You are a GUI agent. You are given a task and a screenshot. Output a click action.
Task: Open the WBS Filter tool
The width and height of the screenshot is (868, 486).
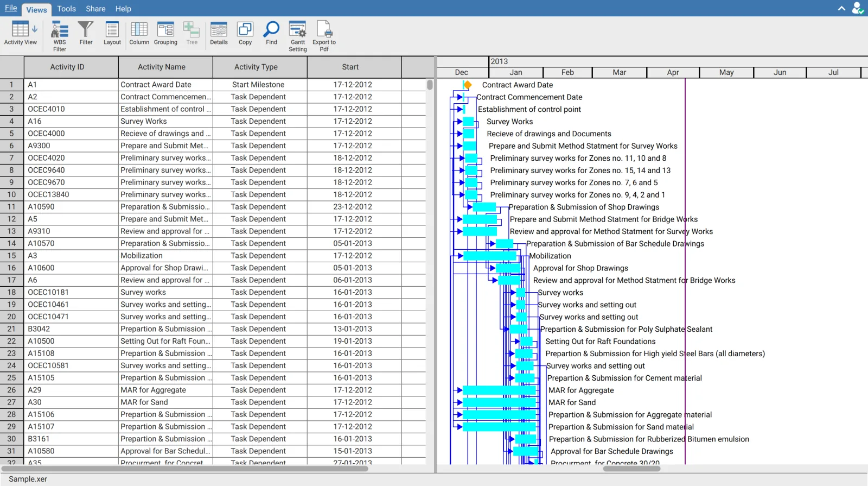(x=60, y=36)
